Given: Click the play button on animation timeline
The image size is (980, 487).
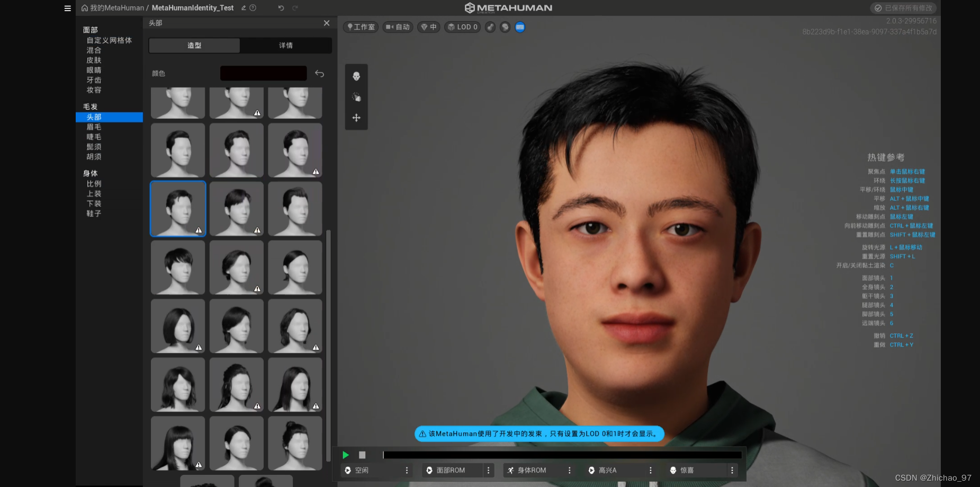Looking at the screenshot, I should pos(346,455).
